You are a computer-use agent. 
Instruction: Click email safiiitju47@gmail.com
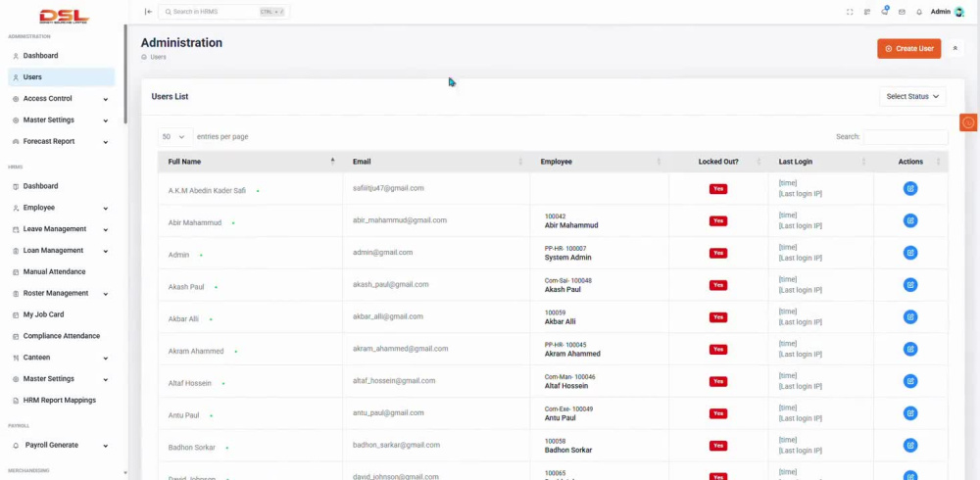point(388,188)
